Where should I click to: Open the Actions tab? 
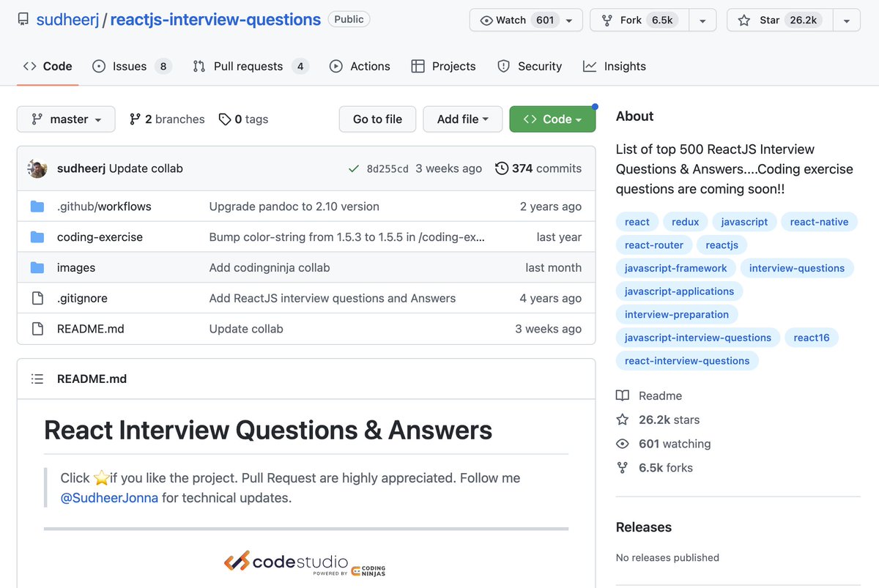(360, 66)
